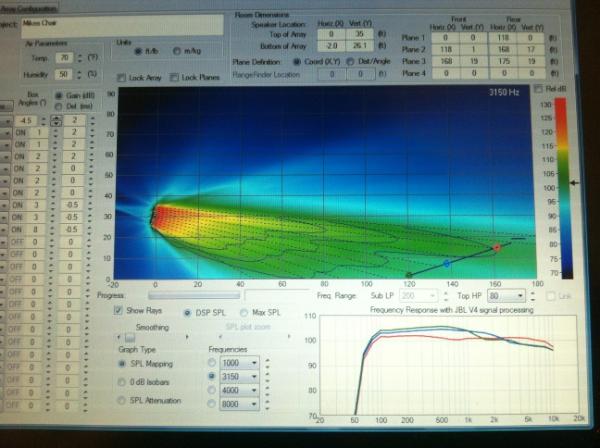Select the DSP SPL option
This screenshot has width=600, height=448.
tap(188, 313)
